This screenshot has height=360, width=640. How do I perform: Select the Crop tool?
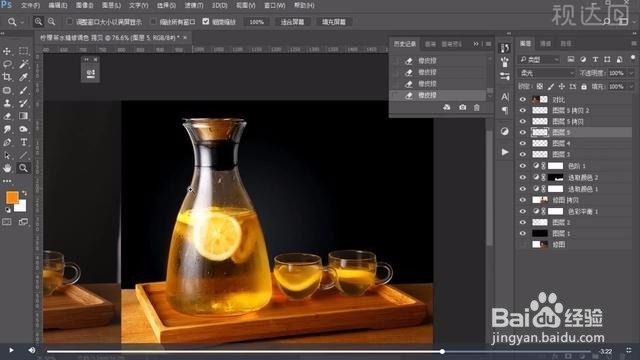coord(7,77)
